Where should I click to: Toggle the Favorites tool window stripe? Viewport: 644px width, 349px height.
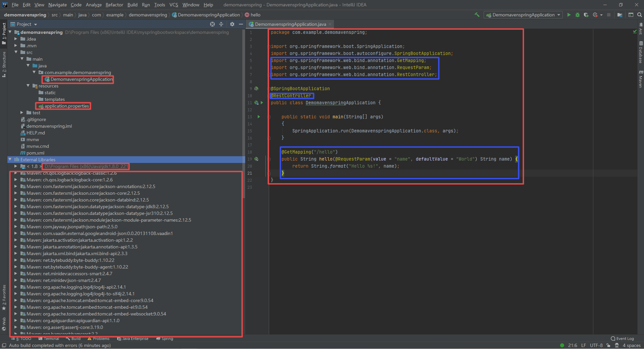pyautogui.click(x=4, y=298)
